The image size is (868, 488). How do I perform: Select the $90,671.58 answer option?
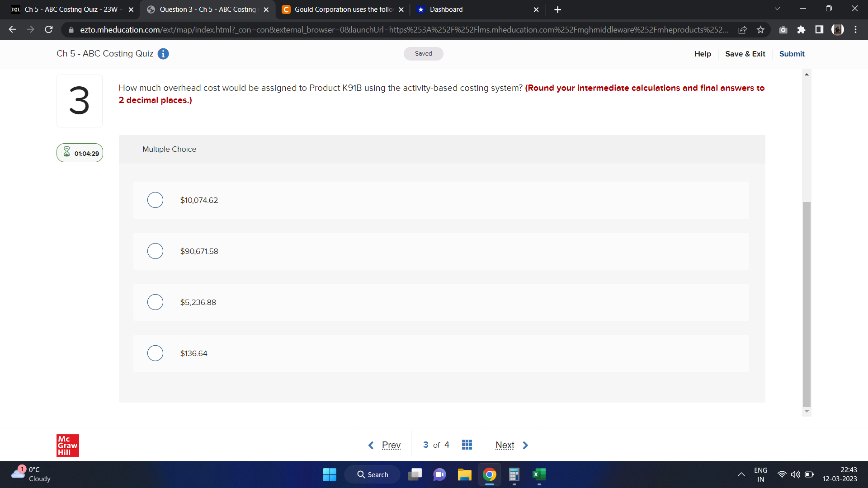(155, 251)
